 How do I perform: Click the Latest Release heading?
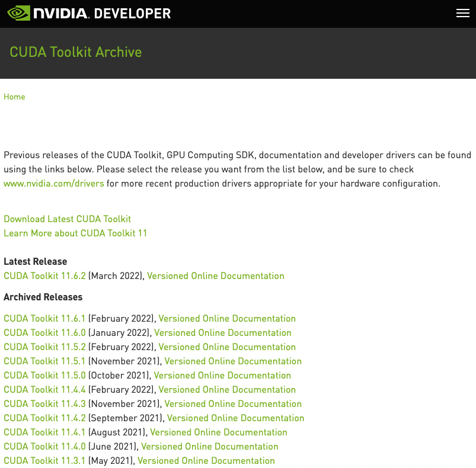(35, 262)
